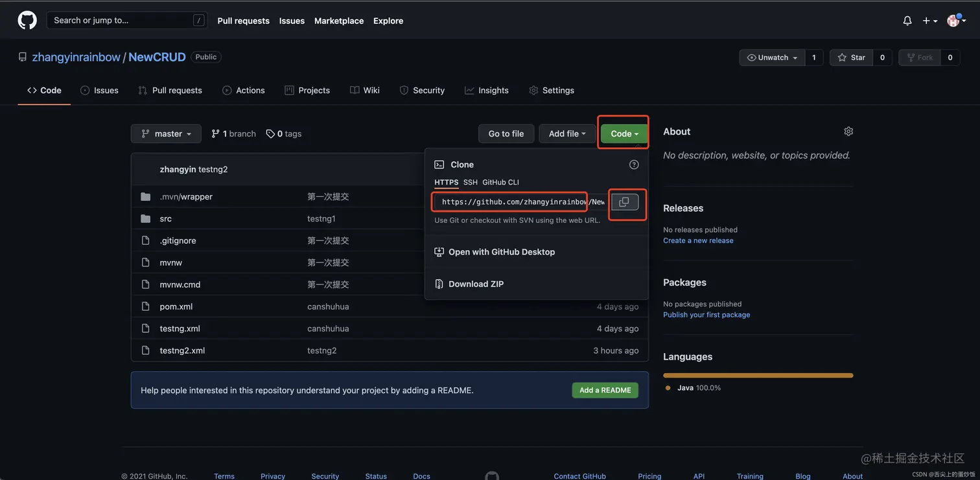
Task: Open the canshuhua commit on pom.xml
Action: tap(328, 306)
